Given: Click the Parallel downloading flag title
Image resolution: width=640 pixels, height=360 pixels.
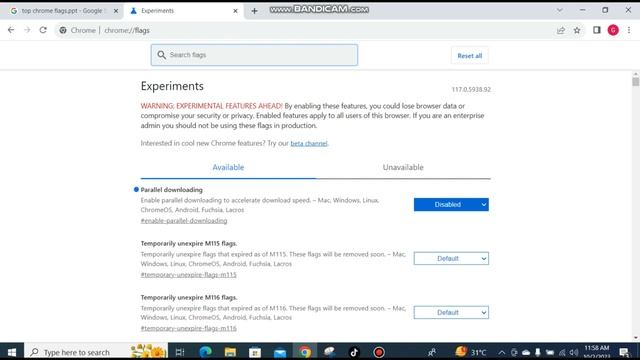Looking at the screenshot, I should (x=171, y=190).
